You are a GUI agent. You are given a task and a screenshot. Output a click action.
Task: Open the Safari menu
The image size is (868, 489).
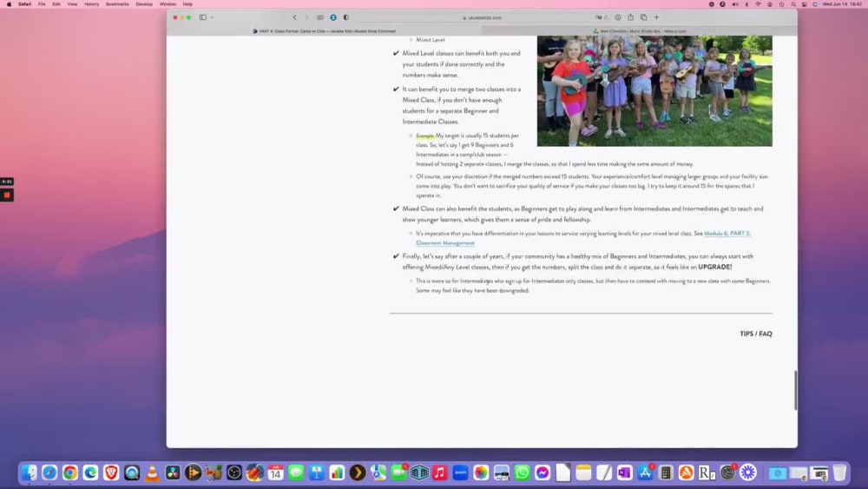pos(25,3)
